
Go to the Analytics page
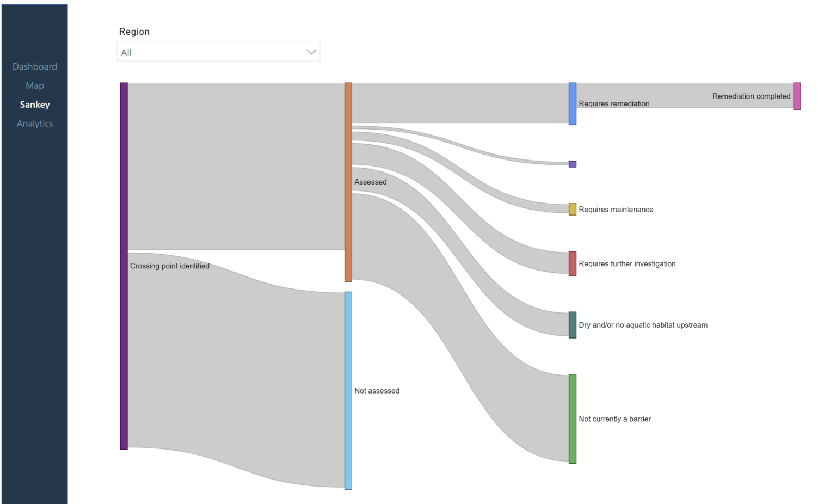click(x=35, y=124)
